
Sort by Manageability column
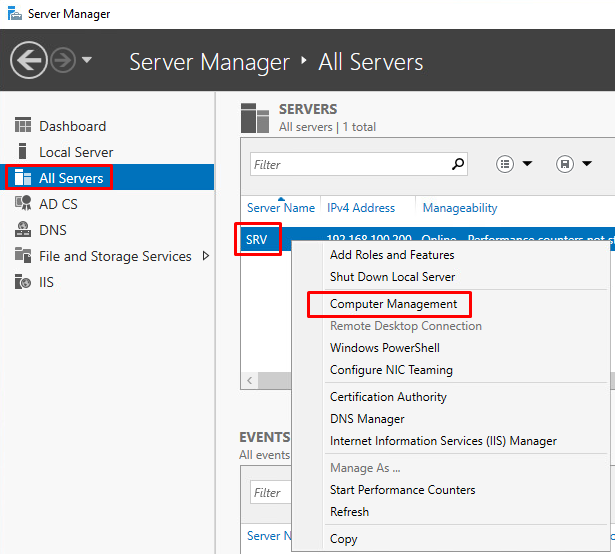coord(460,208)
